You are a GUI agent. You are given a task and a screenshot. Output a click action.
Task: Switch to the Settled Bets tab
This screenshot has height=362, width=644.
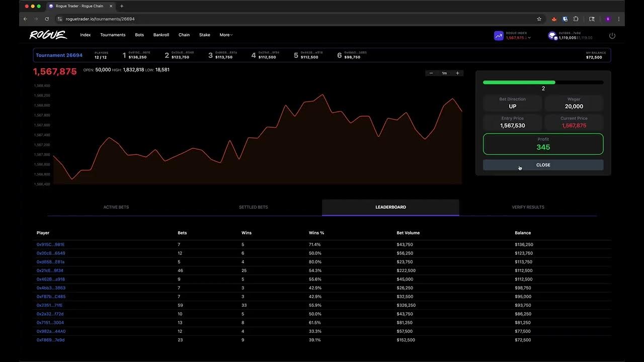(254, 207)
